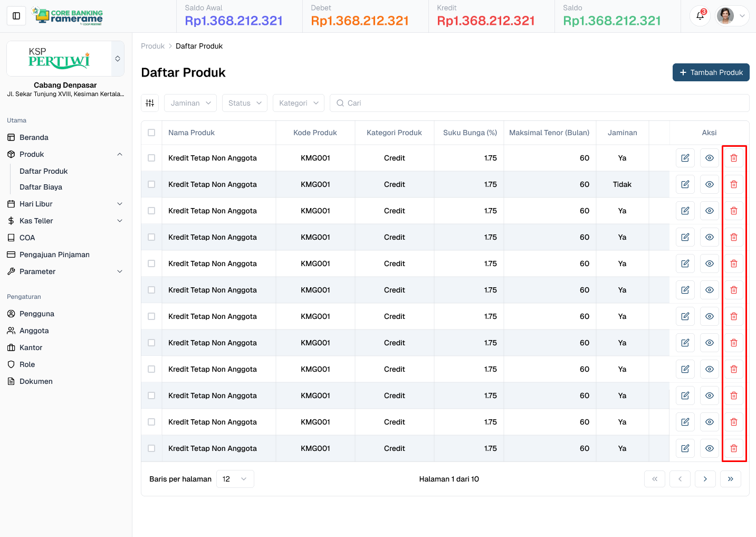The image size is (756, 537).
Task: Toggle the sidebar collapse icon
Action: coord(16,16)
